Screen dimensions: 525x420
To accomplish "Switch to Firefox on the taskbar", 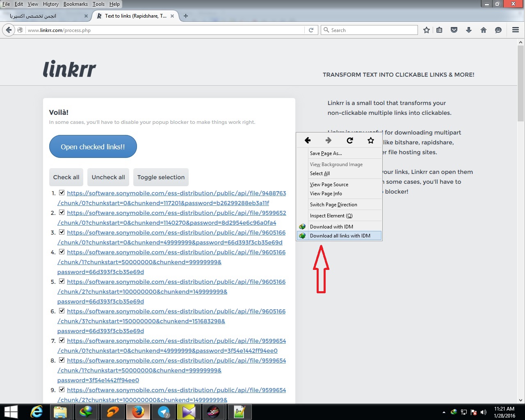I will click(138, 412).
